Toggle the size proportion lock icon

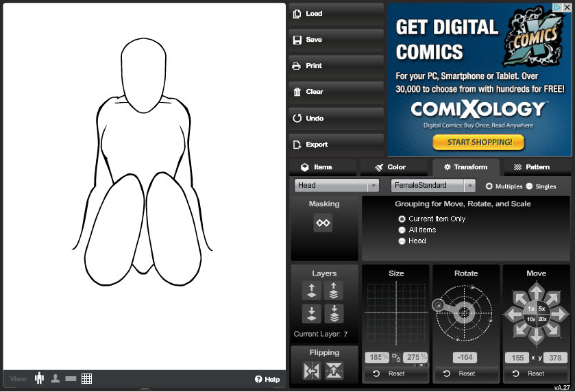[x=396, y=358]
